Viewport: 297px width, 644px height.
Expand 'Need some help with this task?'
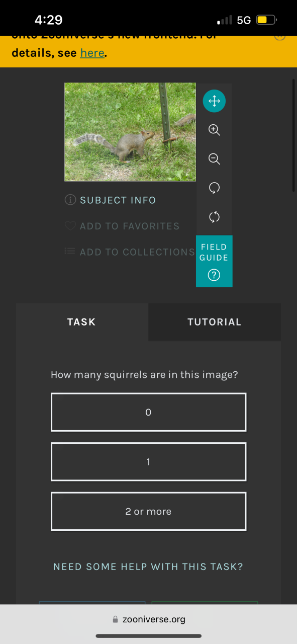coord(148,567)
